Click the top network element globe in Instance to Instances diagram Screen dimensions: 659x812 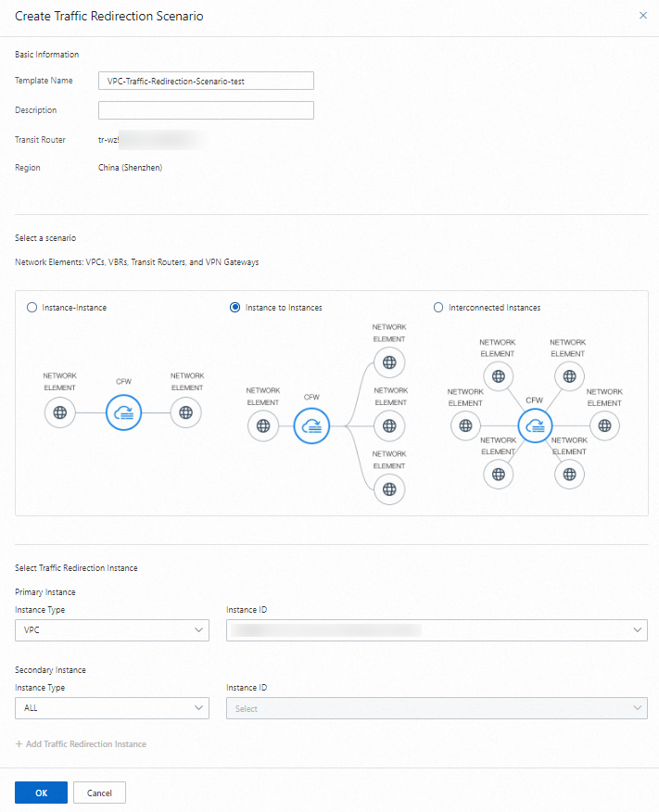coord(389,363)
